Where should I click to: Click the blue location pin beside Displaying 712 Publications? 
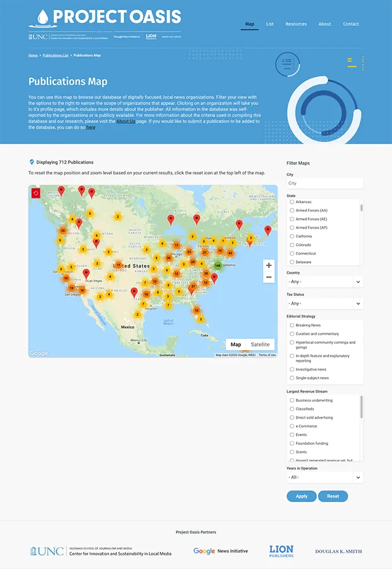(x=32, y=162)
